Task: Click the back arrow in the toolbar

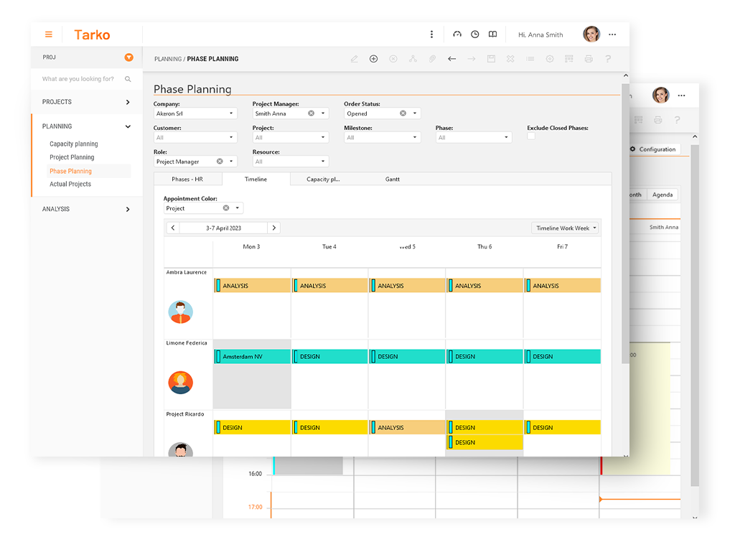Action: pos(451,59)
